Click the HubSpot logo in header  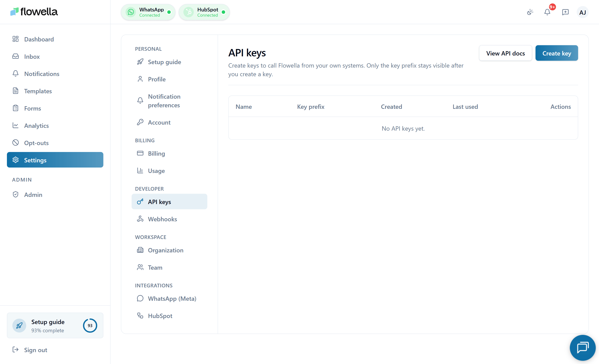(189, 12)
